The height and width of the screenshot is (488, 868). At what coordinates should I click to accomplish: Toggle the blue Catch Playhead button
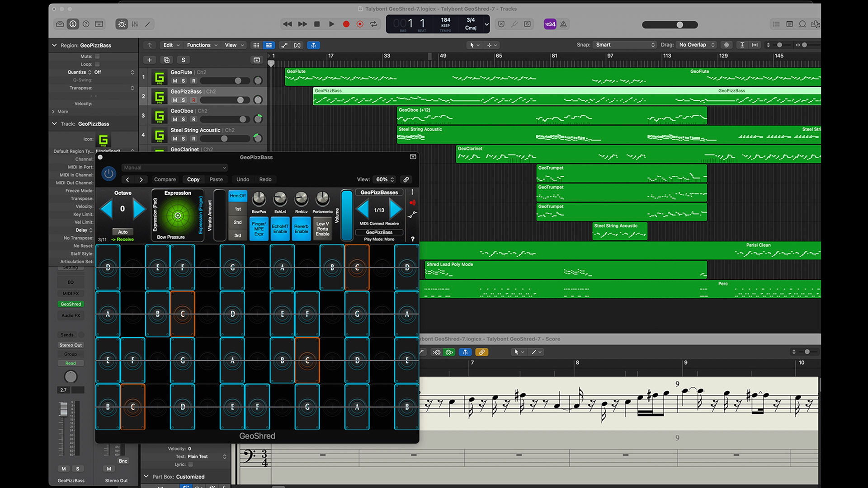313,45
